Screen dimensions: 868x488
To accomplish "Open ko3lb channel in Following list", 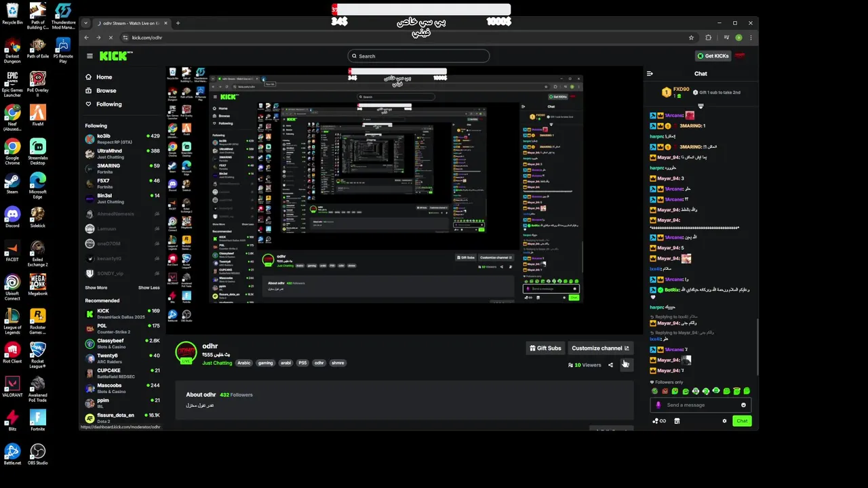I will [123, 139].
